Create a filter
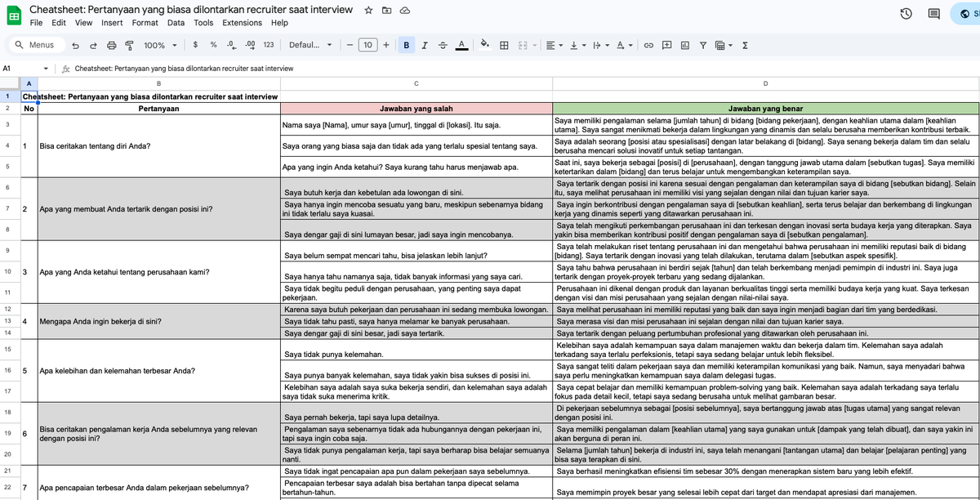The width and height of the screenshot is (980, 500). click(x=702, y=46)
